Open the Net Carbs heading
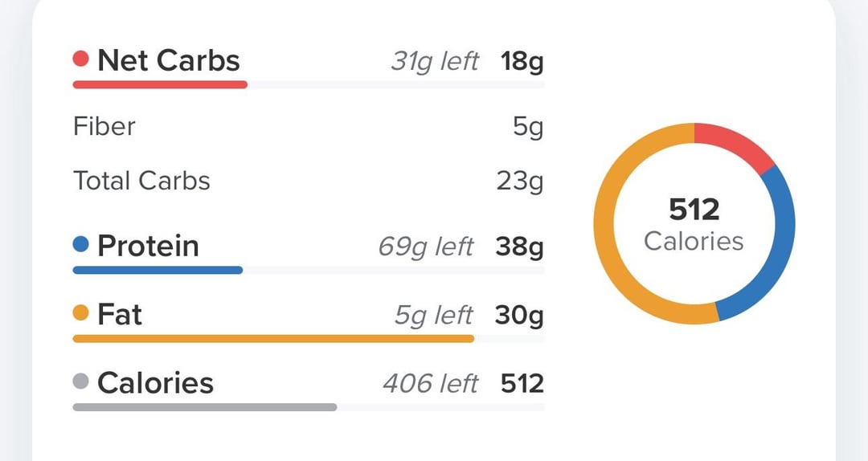Screen dimensions: 868x461 pyautogui.click(x=168, y=59)
